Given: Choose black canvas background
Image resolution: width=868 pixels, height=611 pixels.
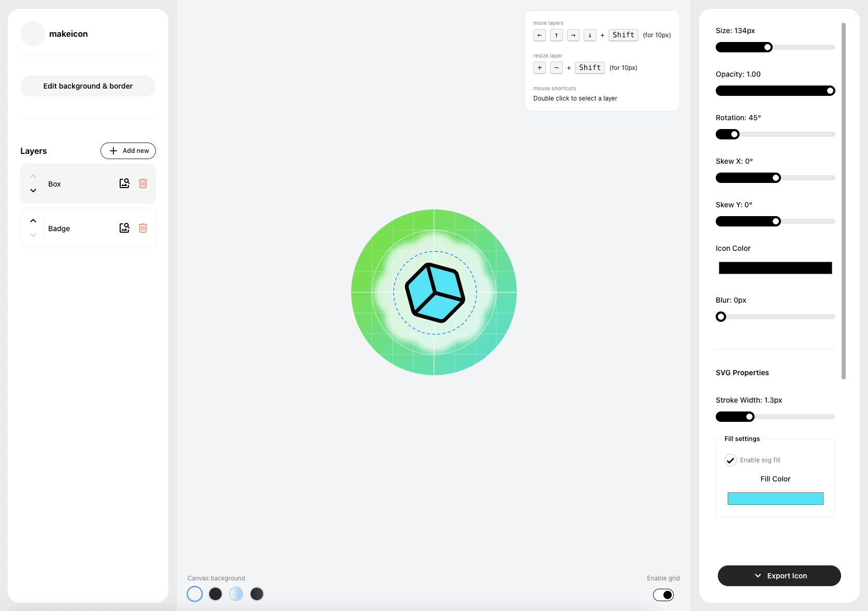Looking at the screenshot, I should coord(215,594).
